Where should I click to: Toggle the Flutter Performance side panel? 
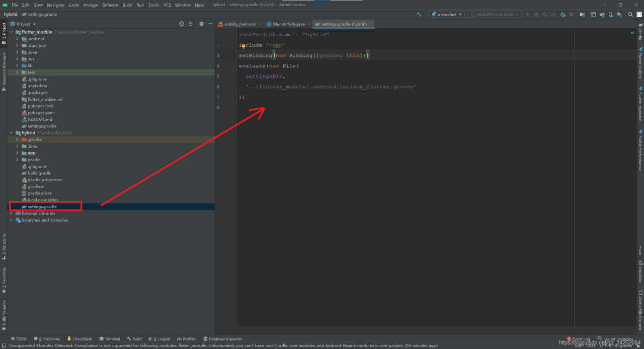[640, 150]
